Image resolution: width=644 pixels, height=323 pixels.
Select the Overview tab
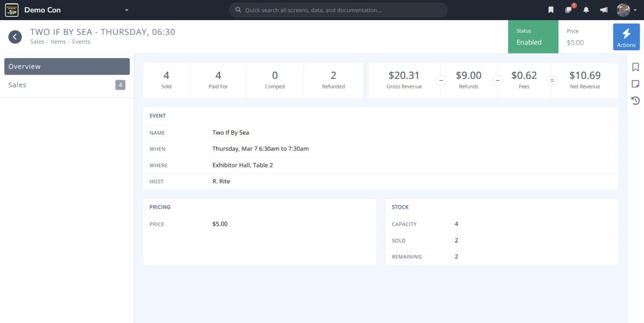coord(67,66)
